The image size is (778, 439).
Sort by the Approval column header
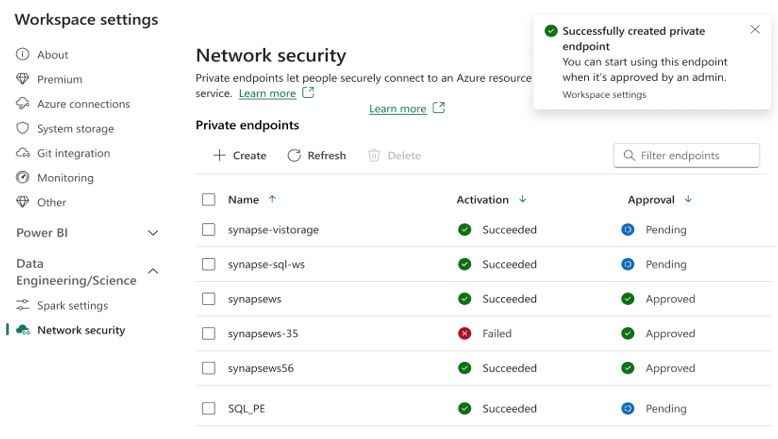point(651,200)
